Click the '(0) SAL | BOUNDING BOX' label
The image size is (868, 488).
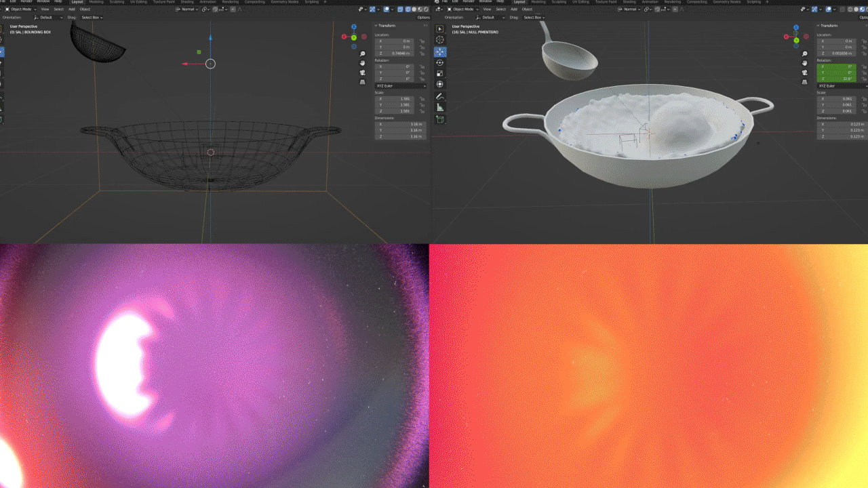pos(30,32)
